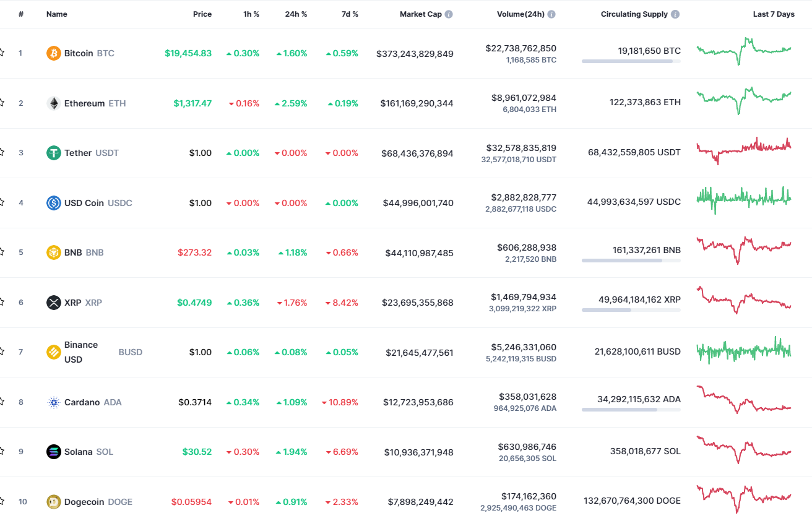This screenshot has height=526, width=812.
Task: Open the Bitcoin name link
Action: 79,53
